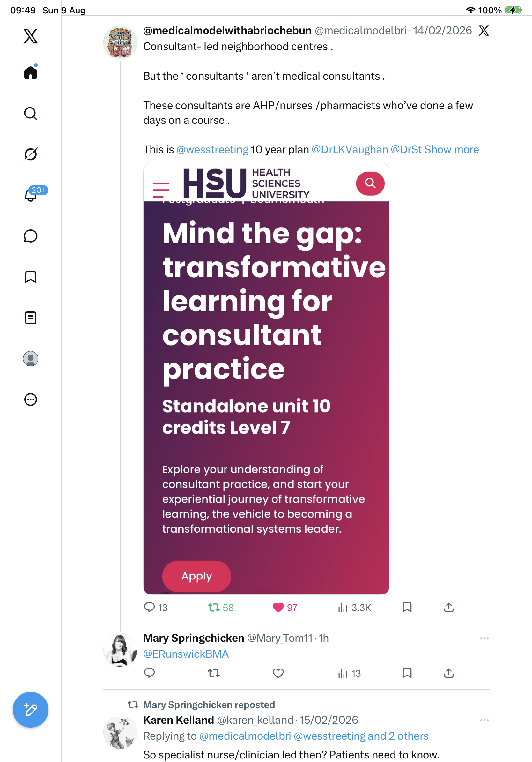Image resolution: width=532 pixels, height=762 pixels.
Task: Open the Home feed icon in sidebar
Action: [31, 72]
